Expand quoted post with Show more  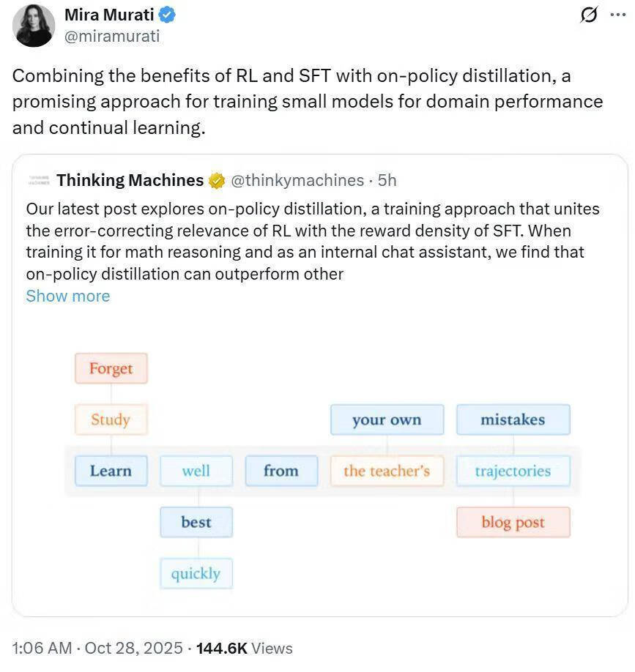pos(67,296)
